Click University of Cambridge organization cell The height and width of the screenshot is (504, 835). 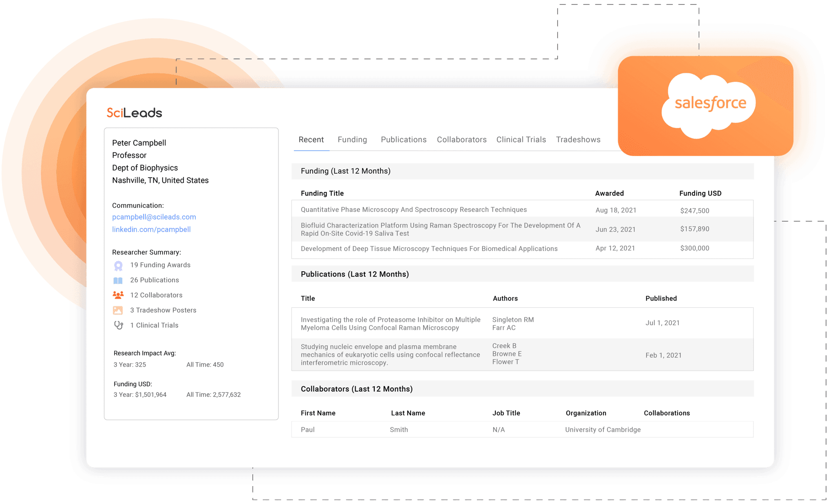(x=603, y=430)
